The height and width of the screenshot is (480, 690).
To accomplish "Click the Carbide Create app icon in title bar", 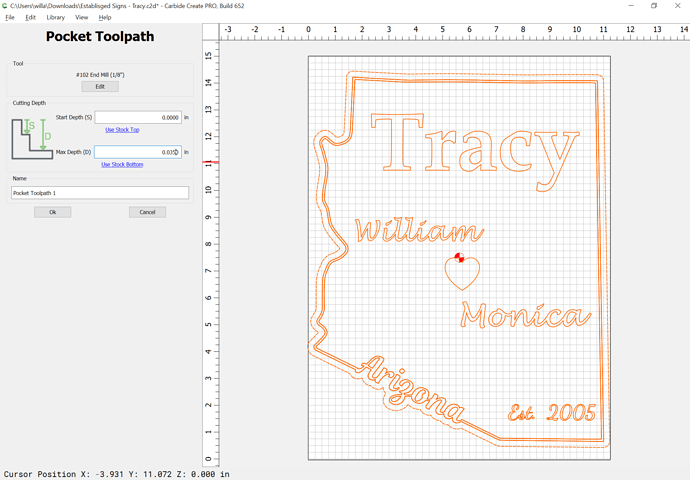I will coord(5,6).
